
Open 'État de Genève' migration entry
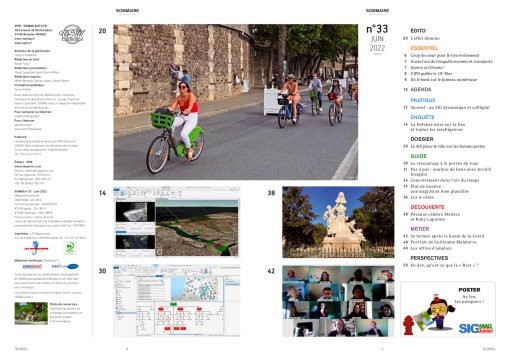[x=440, y=189]
